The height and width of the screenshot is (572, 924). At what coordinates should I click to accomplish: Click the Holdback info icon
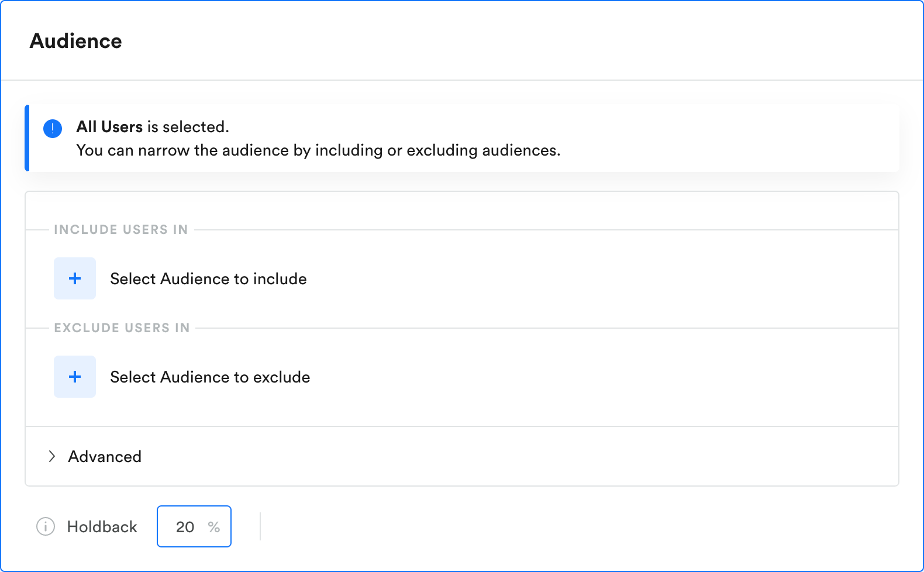(46, 526)
